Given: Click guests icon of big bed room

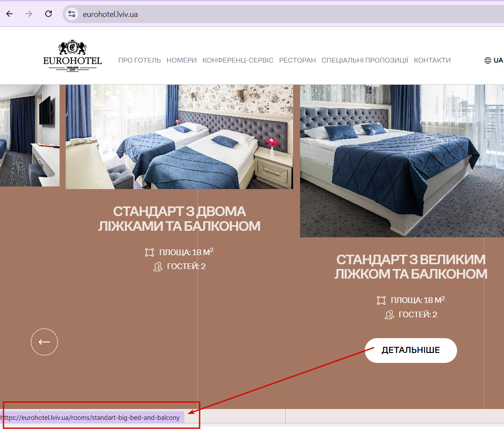Looking at the screenshot, I should [389, 315].
